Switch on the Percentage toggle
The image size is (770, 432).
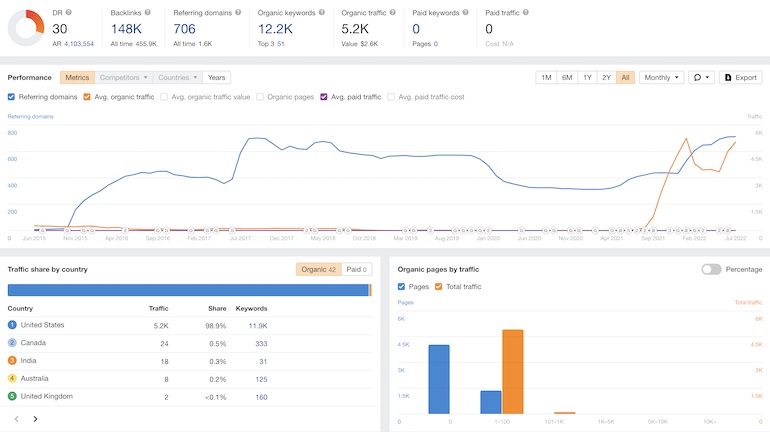(711, 269)
